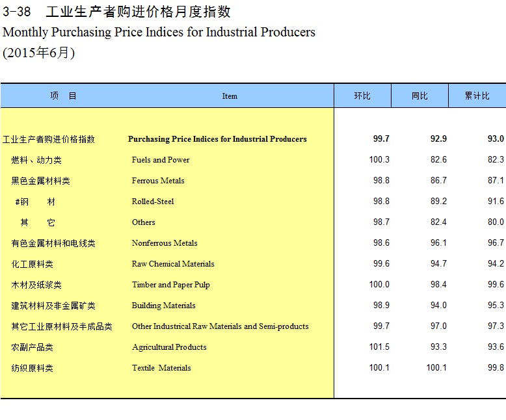Click Agricultural Products 累计比 value 93.6
506x420 pixels.
click(x=496, y=347)
